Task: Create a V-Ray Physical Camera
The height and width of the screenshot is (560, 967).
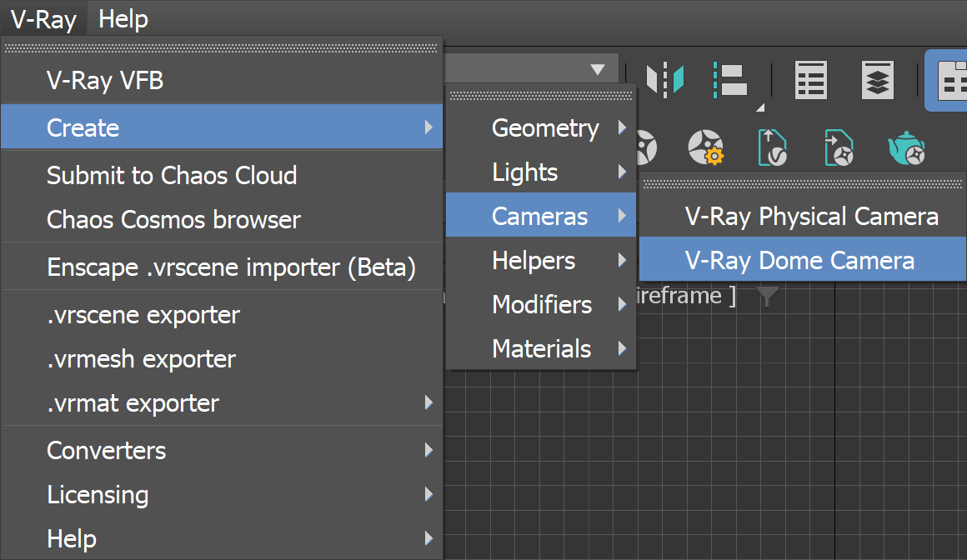Action: 802,216
